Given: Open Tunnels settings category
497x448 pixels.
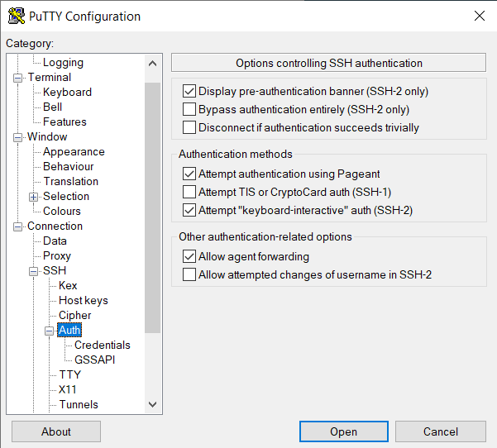Looking at the screenshot, I should (79, 404).
